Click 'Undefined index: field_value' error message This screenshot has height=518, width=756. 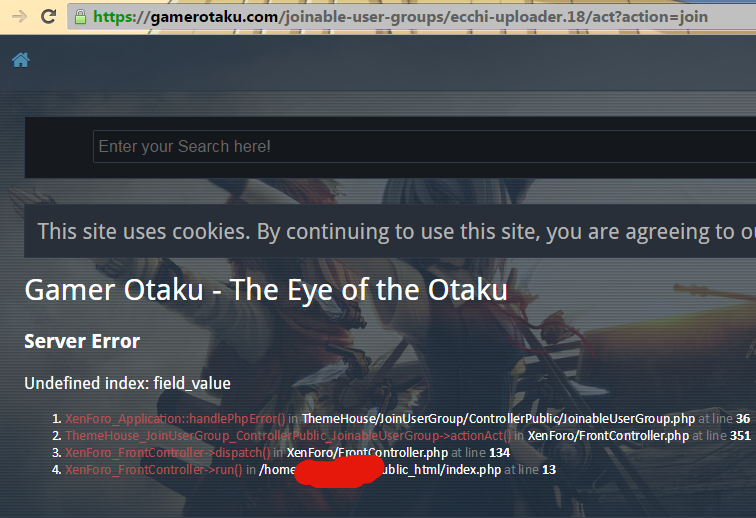(x=127, y=383)
